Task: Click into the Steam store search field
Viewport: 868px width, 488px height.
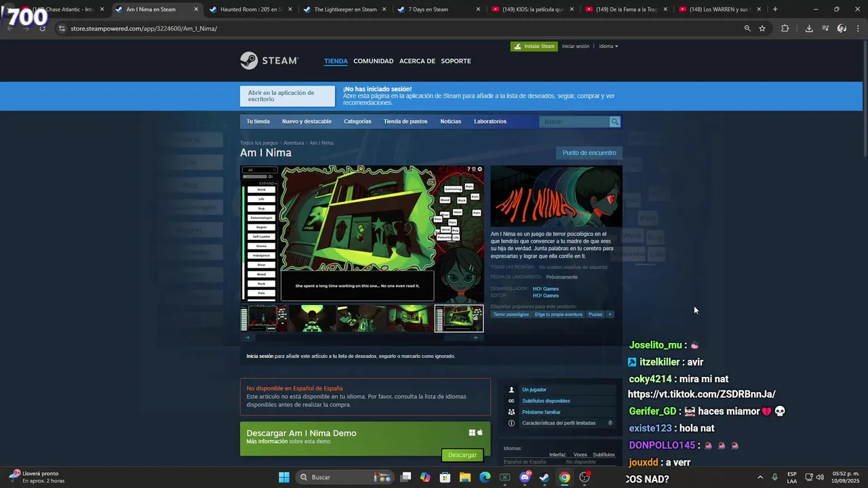Action: (575, 122)
